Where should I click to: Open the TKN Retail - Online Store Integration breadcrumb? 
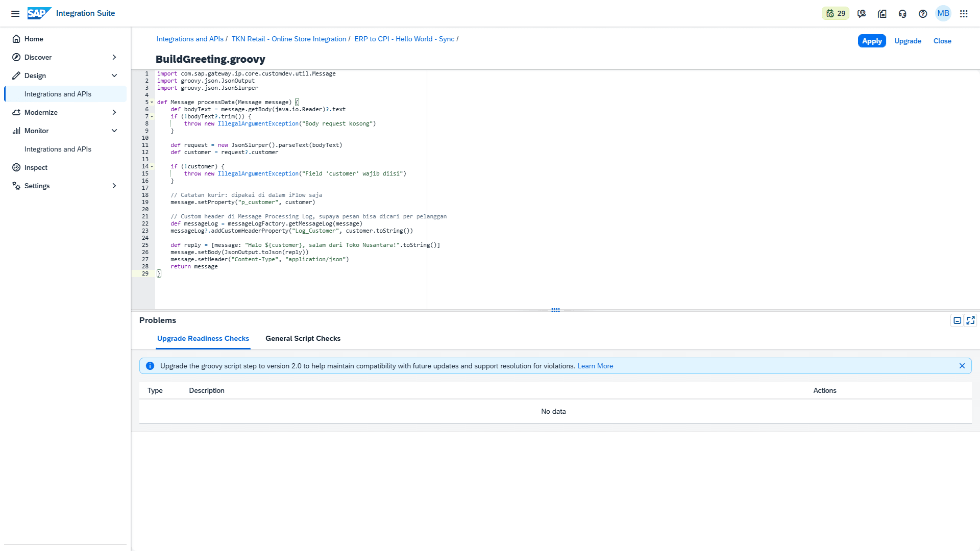click(289, 39)
